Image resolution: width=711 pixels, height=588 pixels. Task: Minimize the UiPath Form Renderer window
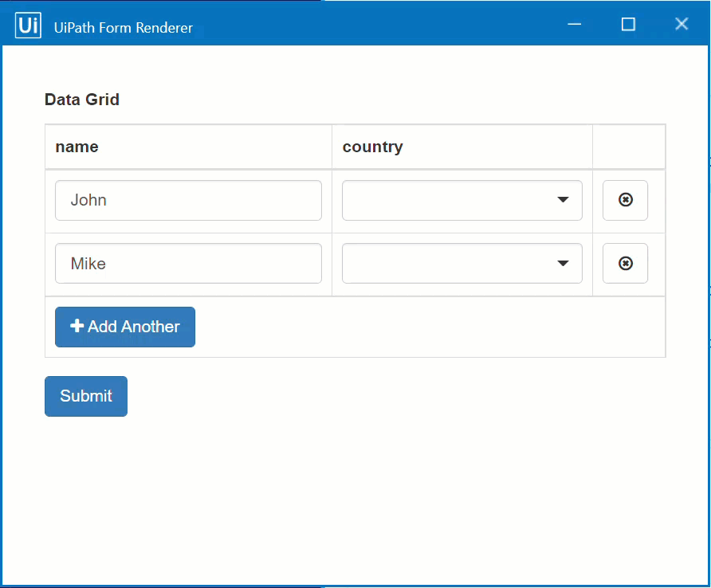coord(575,24)
